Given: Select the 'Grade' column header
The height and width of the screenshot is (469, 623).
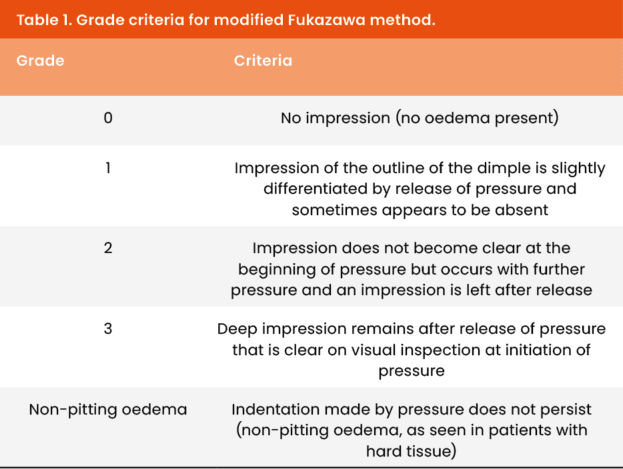Looking at the screenshot, I should pyautogui.click(x=40, y=60).
